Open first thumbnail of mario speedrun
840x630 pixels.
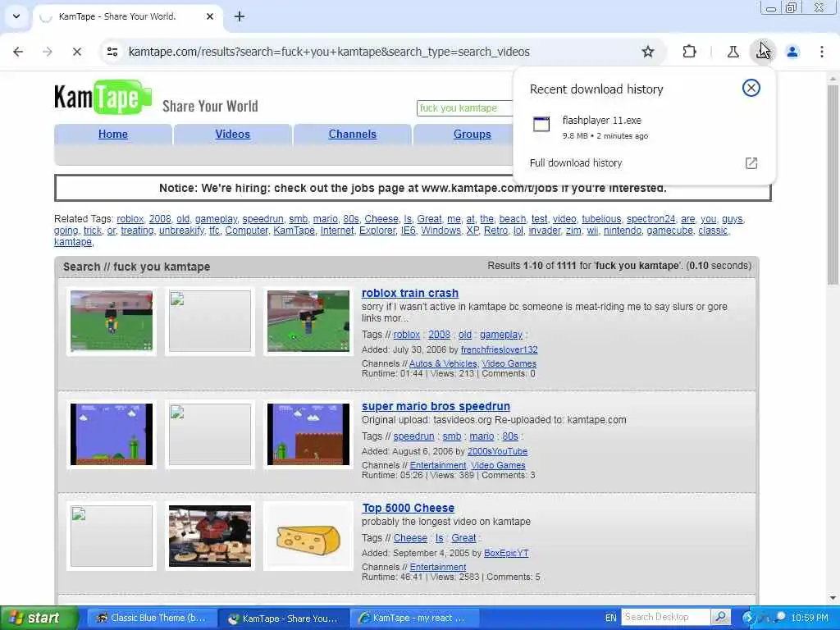[x=112, y=434]
